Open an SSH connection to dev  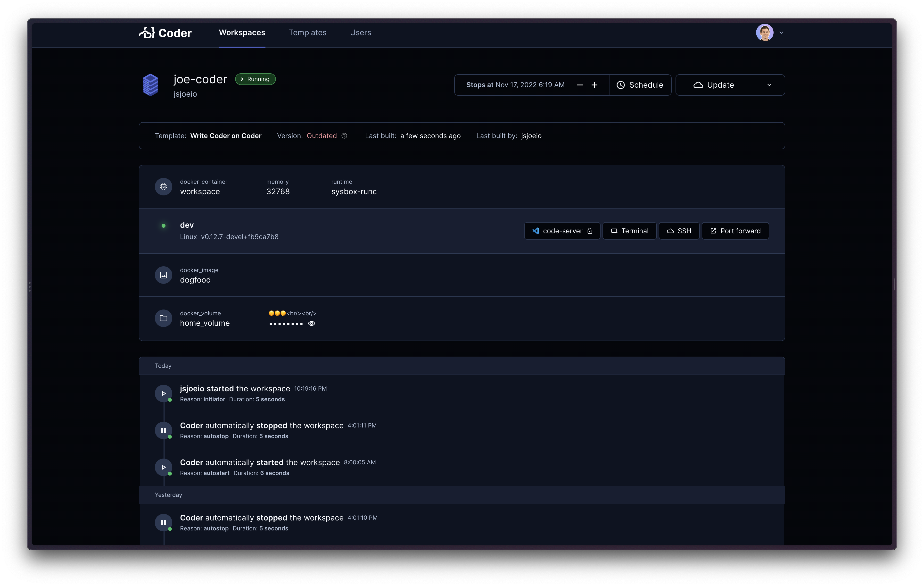(679, 231)
